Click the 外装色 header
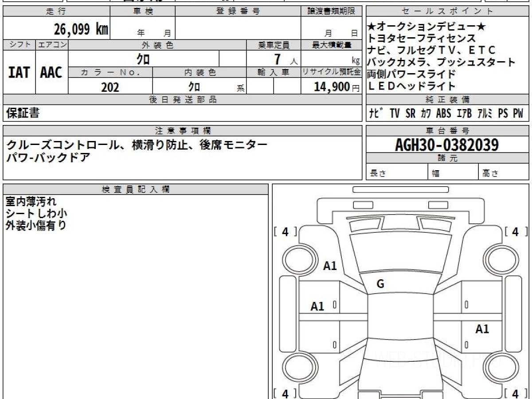Image resolution: width=532 pixels, height=399 pixels. (157, 45)
